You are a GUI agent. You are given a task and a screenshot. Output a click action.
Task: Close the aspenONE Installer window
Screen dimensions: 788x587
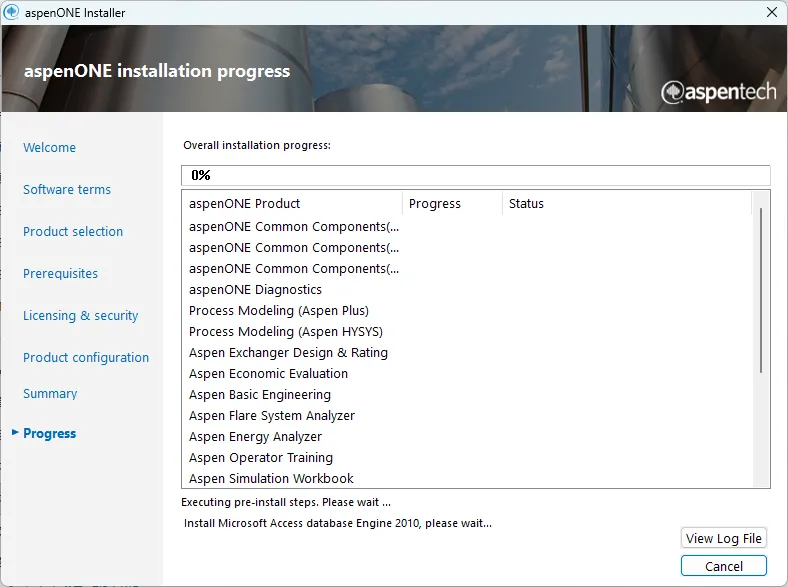[x=771, y=13]
